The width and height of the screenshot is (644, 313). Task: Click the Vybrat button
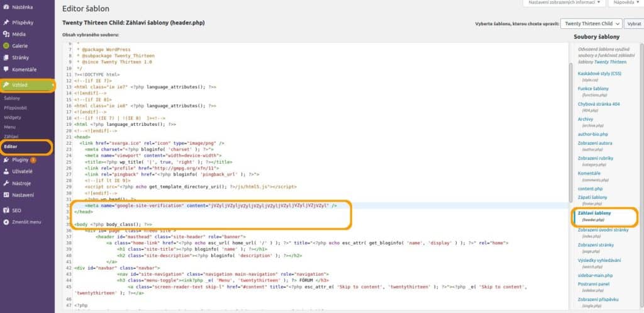click(634, 24)
